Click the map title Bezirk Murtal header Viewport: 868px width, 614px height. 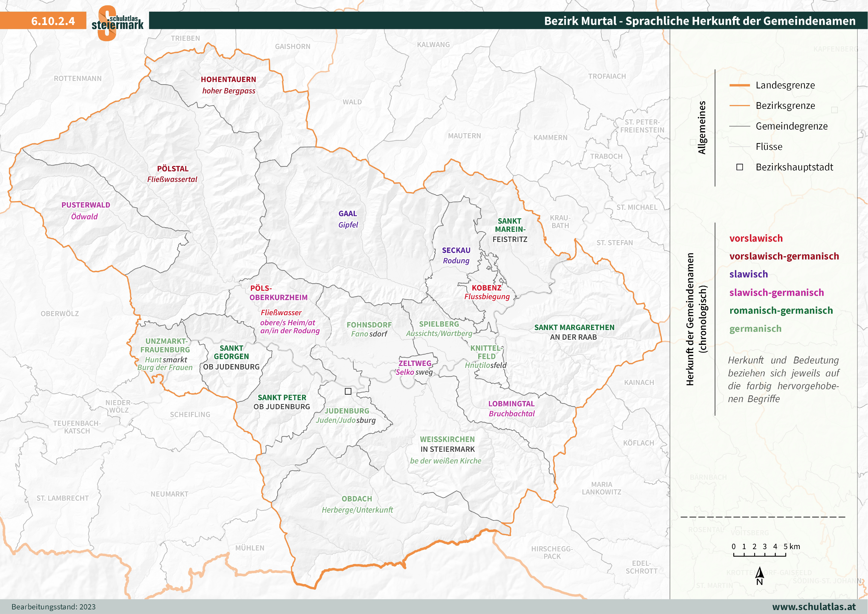[699, 21]
